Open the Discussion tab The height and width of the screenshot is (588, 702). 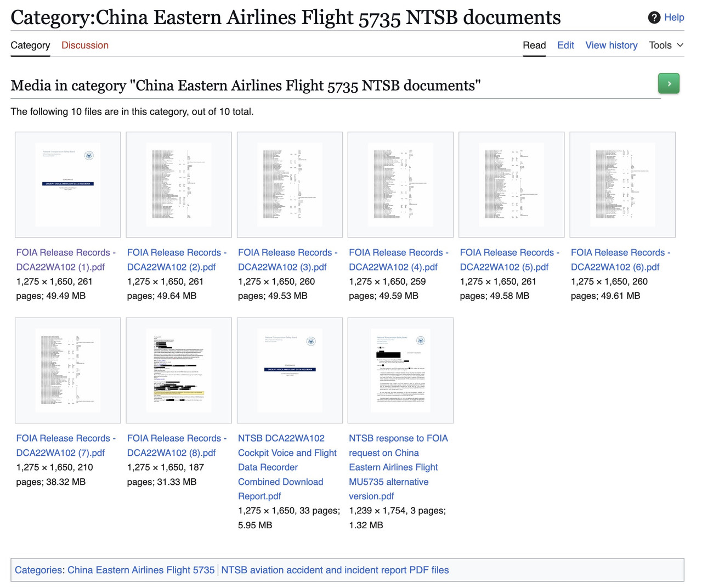85,45
